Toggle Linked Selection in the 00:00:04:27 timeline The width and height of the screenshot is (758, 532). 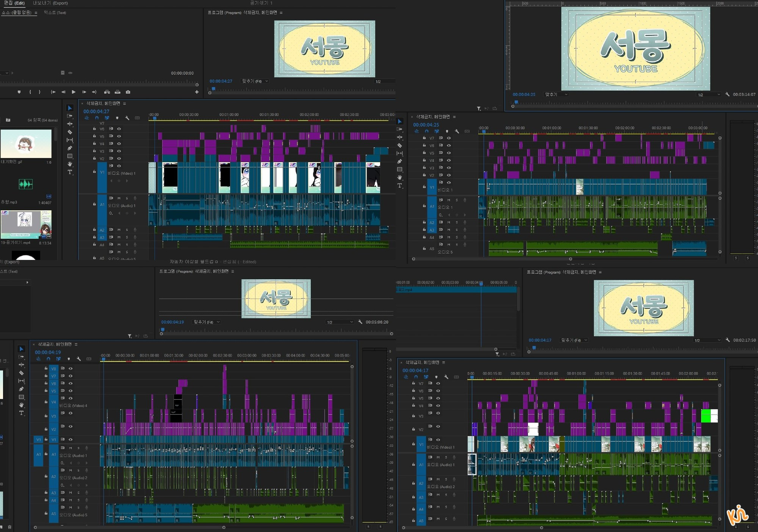107,118
